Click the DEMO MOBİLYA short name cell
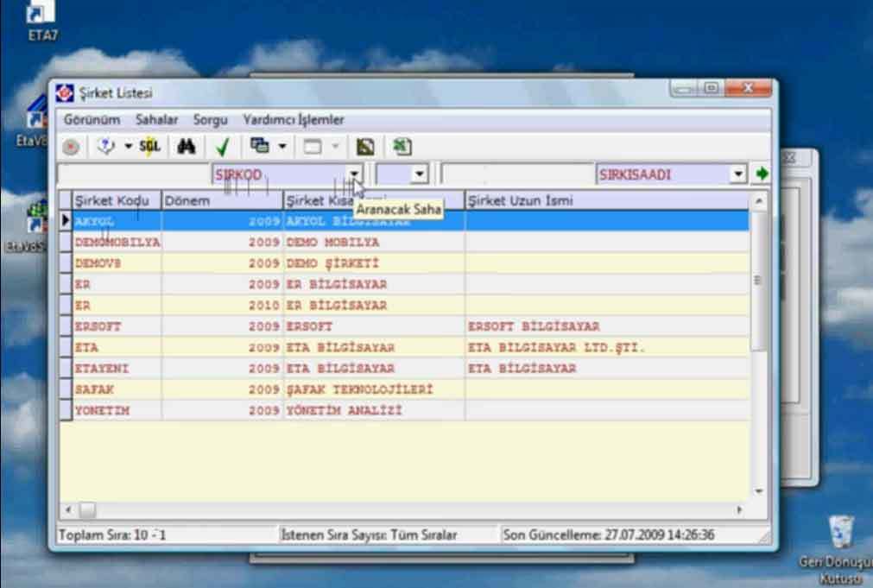873x588 pixels. [374, 243]
